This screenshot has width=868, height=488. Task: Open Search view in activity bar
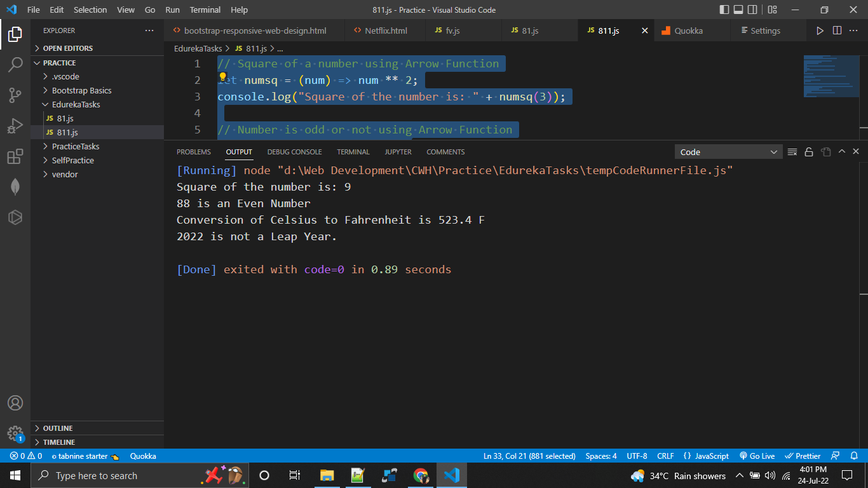click(15, 62)
